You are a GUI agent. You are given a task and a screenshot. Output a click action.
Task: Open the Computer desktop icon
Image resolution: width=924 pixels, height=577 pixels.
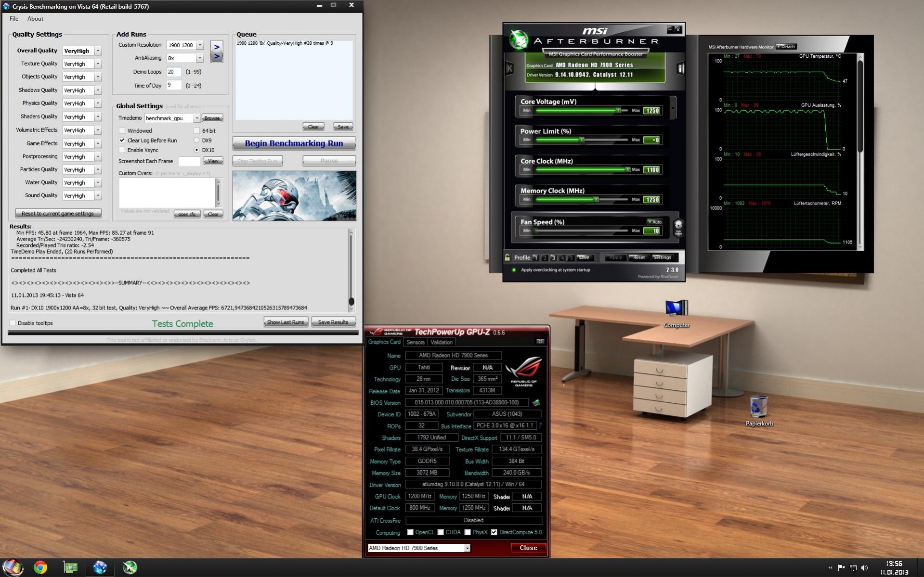[x=677, y=313]
